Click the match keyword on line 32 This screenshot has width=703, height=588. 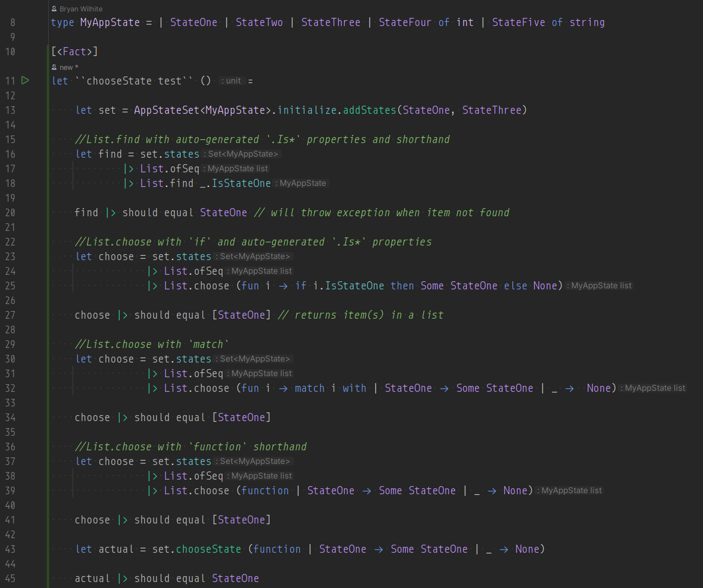[x=309, y=388]
